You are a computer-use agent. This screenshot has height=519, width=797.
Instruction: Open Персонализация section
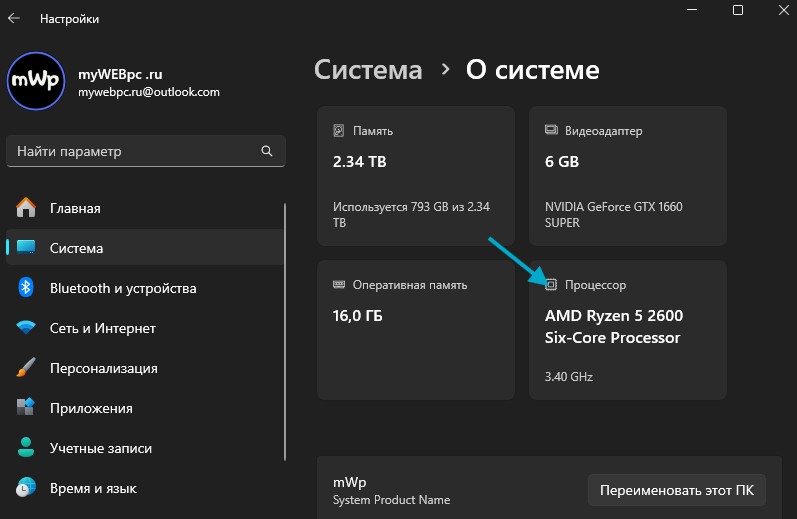coord(145,368)
